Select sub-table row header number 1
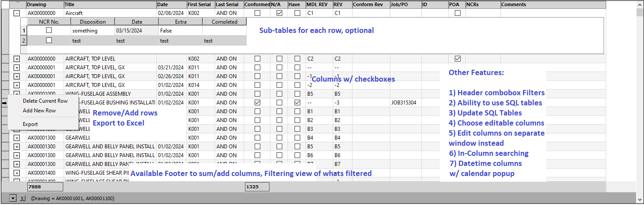This screenshot has height=205, width=644. (24, 31)
